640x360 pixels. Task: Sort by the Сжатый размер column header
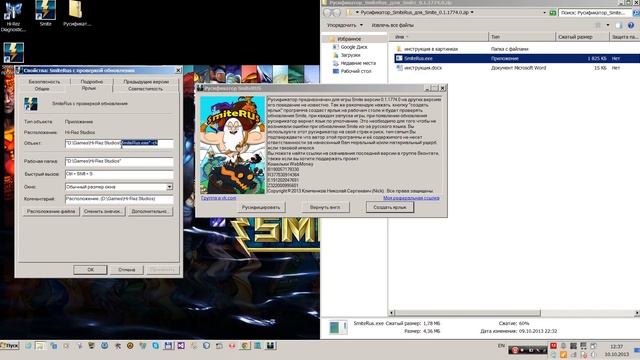pos(582,37)
